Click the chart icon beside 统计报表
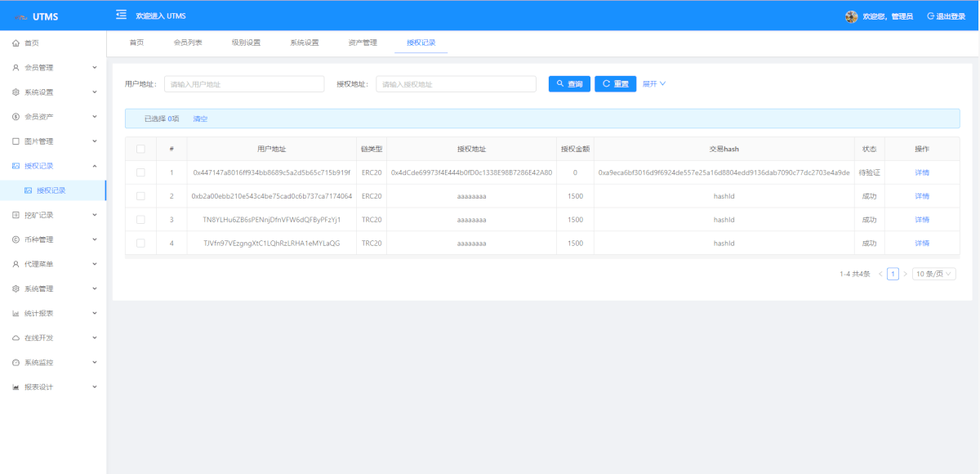Viewport: 980px width, 474px height. 16,313
